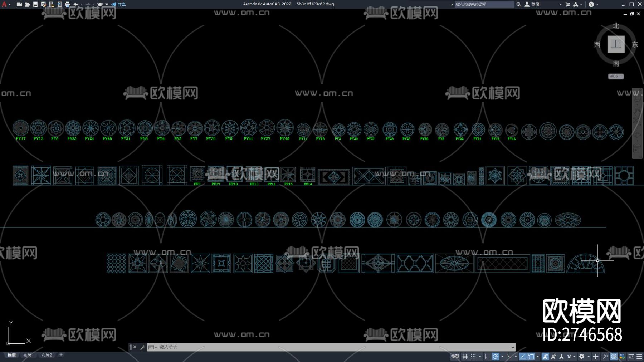
Task: Switch to the 布局1 layout tab
Action: tap(28, 355)
